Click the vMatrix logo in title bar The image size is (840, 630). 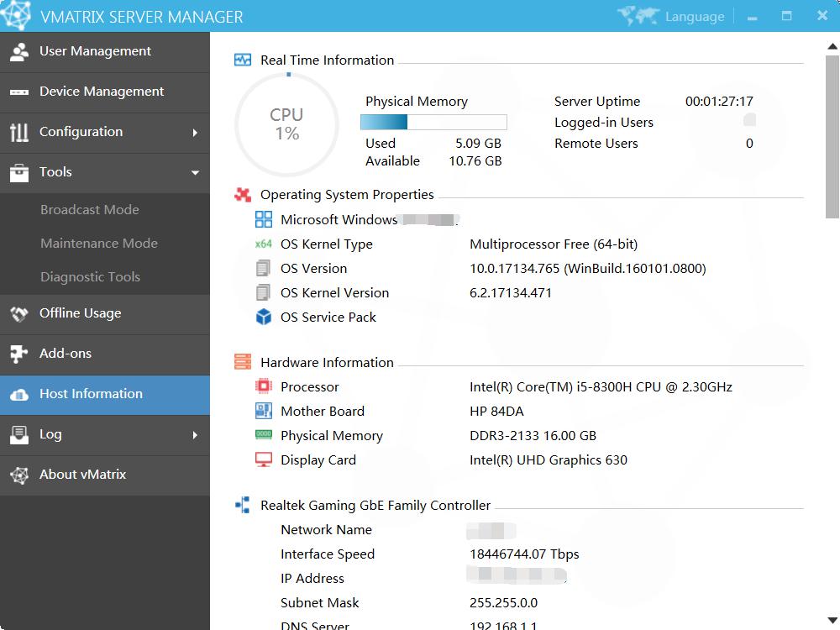tap(15, 15)
